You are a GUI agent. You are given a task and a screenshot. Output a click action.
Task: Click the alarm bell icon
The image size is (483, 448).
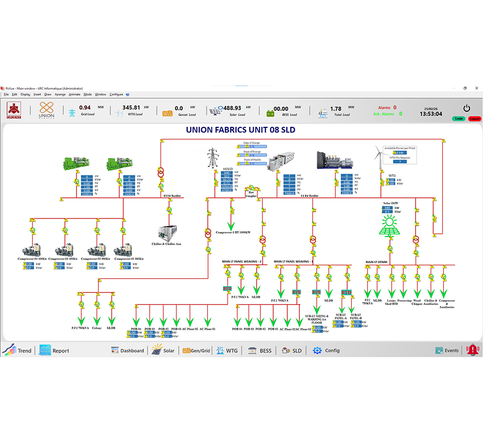(472, 350)
